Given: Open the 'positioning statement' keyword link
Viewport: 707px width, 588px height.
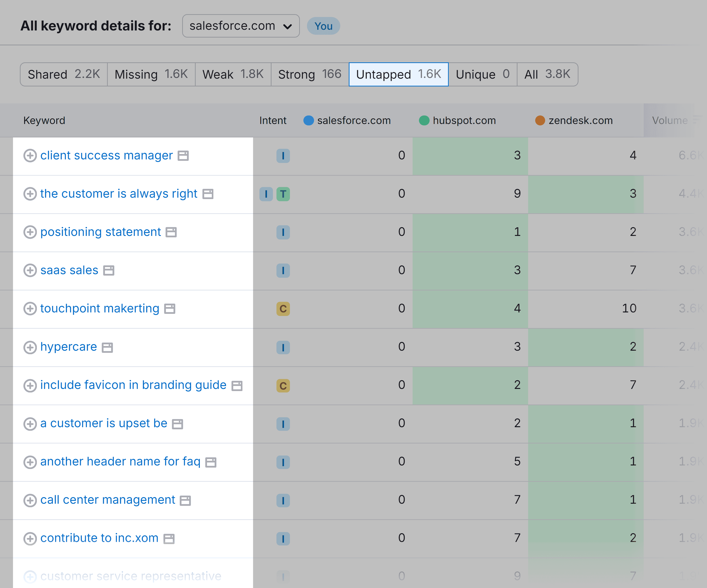Looking at the screenshot, I should 101,232.
